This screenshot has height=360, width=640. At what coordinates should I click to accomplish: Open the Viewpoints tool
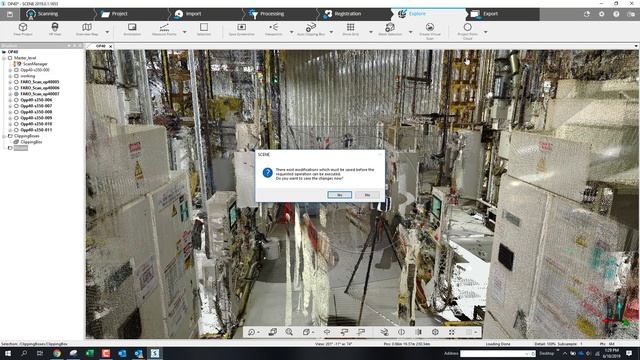[273, 29]
